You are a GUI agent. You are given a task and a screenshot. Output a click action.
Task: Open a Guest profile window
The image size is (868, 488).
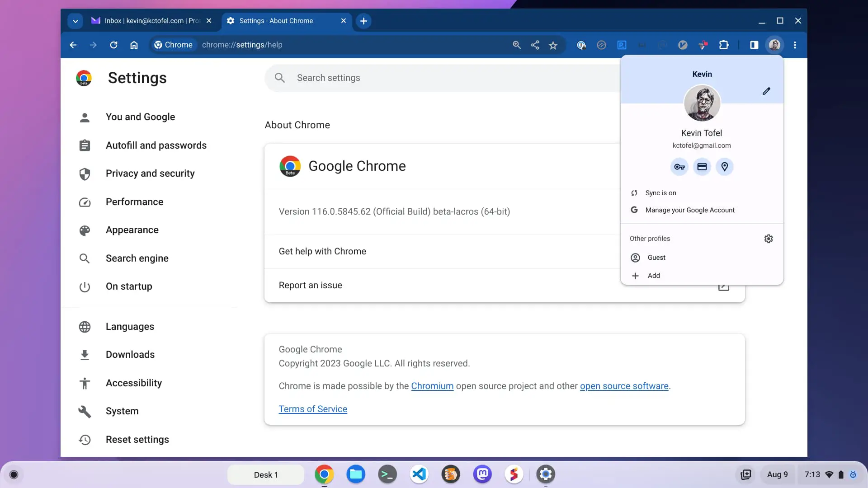pyautogui.click(x=702, y=258)
